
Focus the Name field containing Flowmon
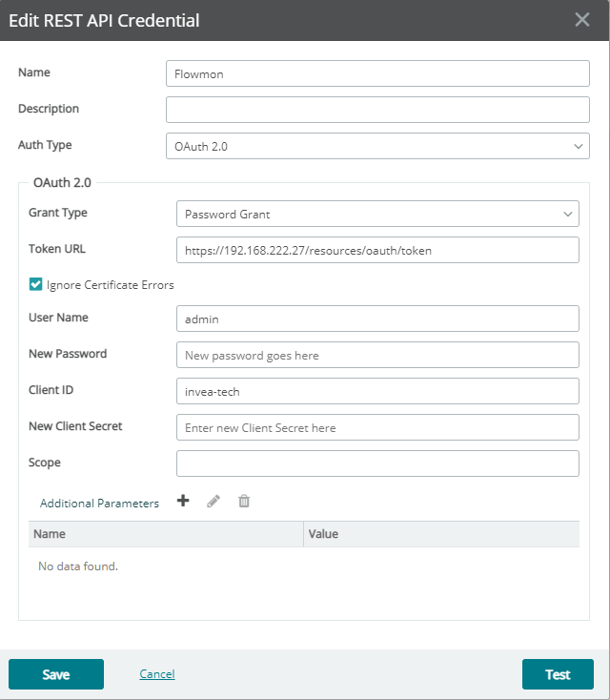[x=377, y=73]
